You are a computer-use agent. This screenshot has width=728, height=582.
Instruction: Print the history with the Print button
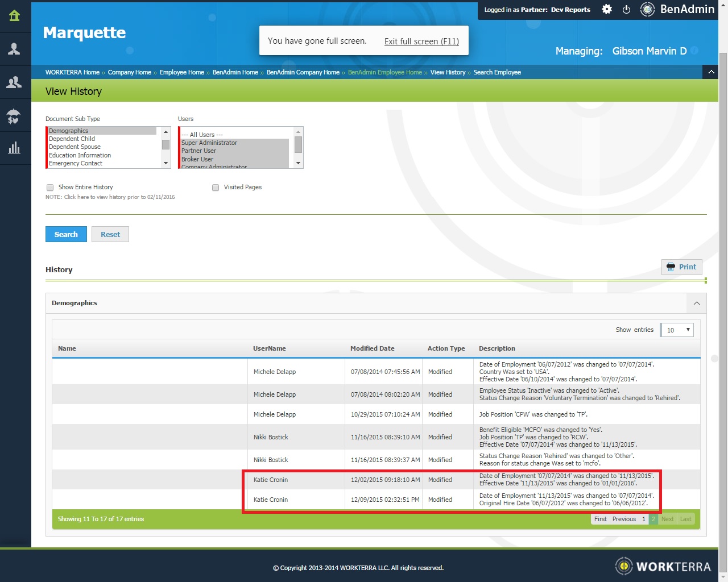point(682,267)
